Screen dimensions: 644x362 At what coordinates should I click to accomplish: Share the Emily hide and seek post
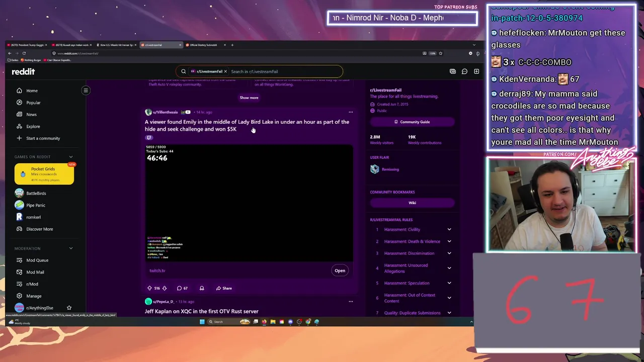(224, 288)
